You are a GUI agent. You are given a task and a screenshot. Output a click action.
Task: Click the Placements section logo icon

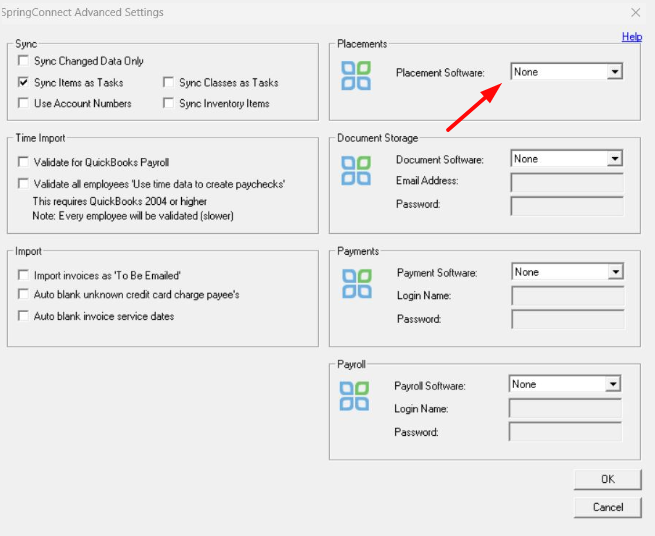(355, 77)
